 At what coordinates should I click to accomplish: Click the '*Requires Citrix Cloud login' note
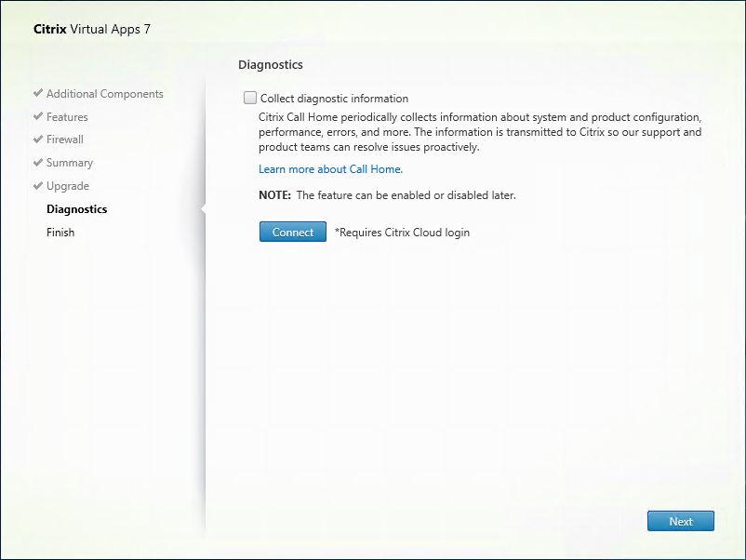[x=402, y=233]
